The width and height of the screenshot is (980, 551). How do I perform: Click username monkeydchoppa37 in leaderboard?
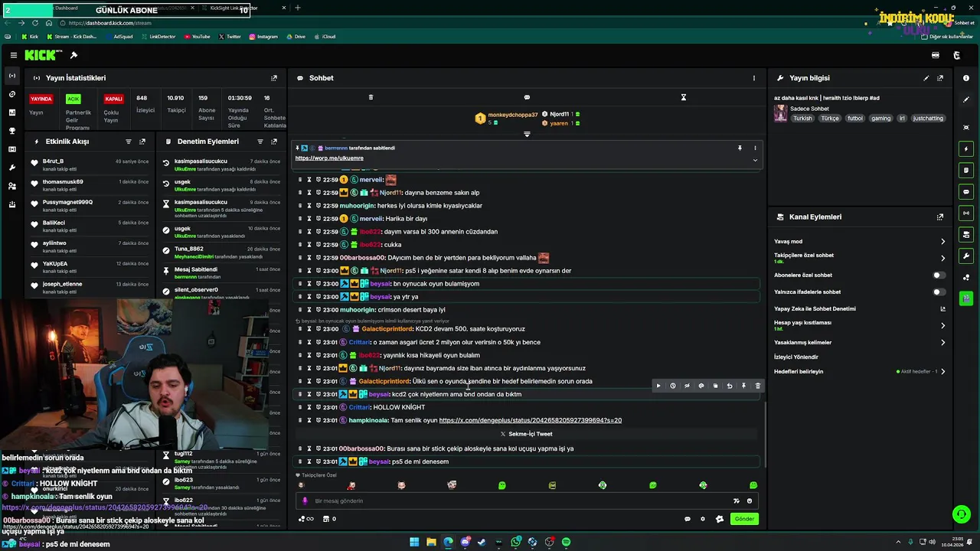[x=513, y=115]
